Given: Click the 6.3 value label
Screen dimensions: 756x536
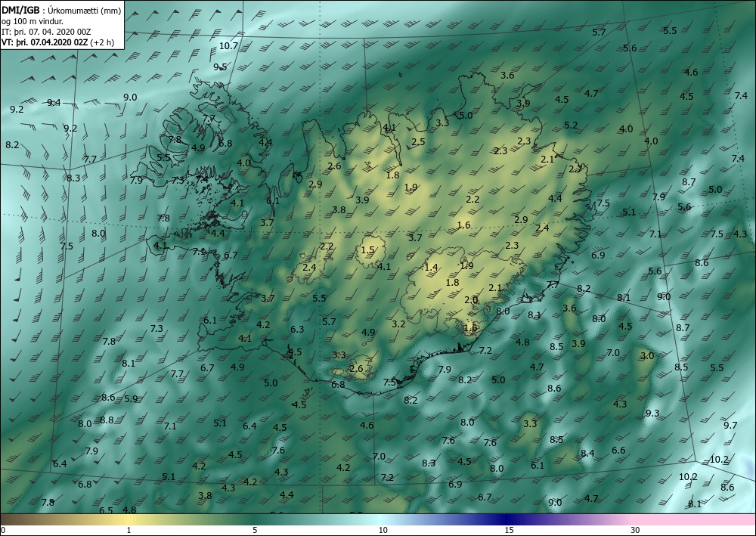Looking at the screenshot, I should point(297,329).
